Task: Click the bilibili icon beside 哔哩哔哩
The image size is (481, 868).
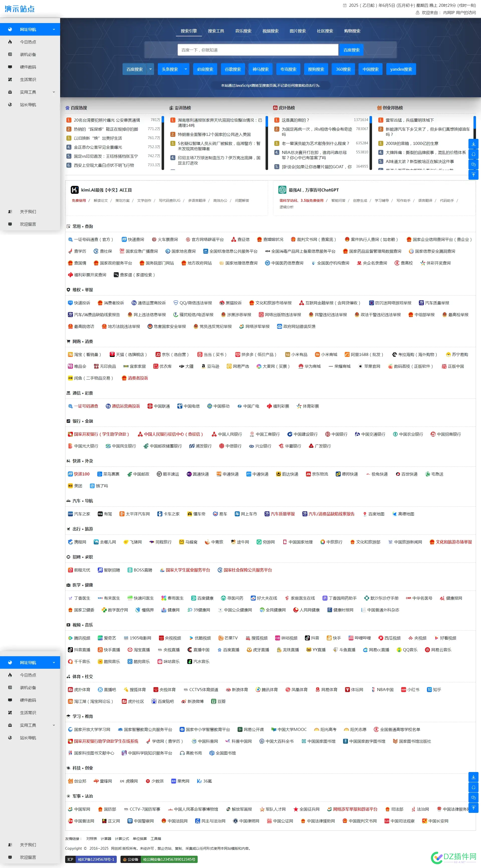Action: coord(351,638)
